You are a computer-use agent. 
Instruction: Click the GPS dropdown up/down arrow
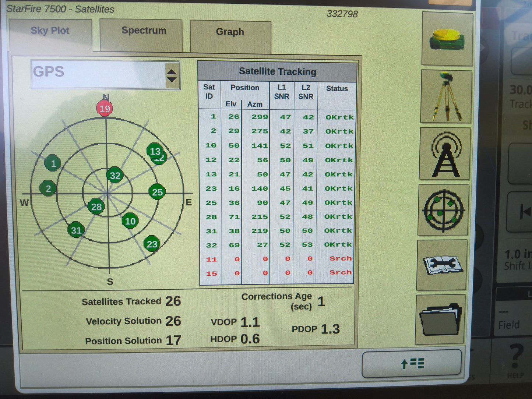coord(172,75)
